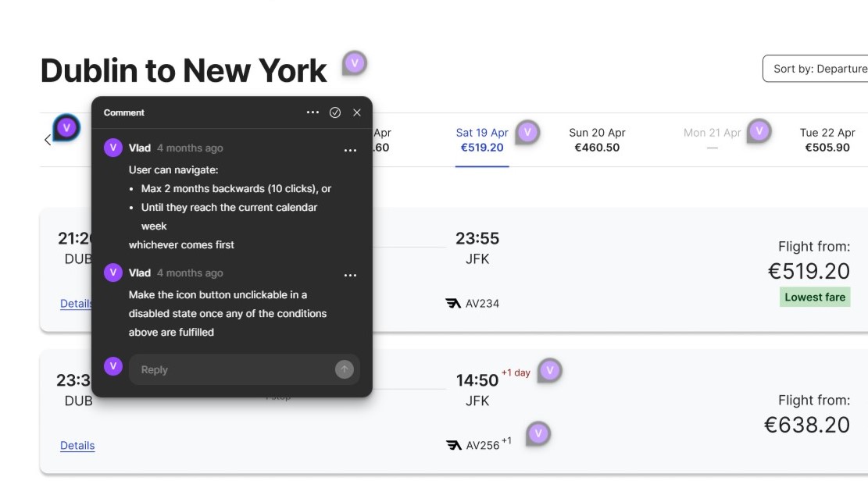Click into the Reply text field
This screenshot has width=868, height=488.
230,370
